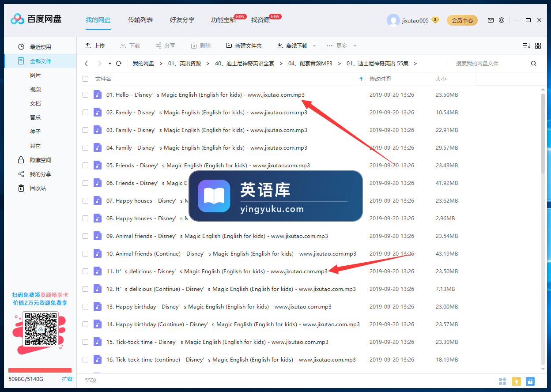Refresh the file list
This screenshot has width=551, height=392.
(x=119, y=64)
